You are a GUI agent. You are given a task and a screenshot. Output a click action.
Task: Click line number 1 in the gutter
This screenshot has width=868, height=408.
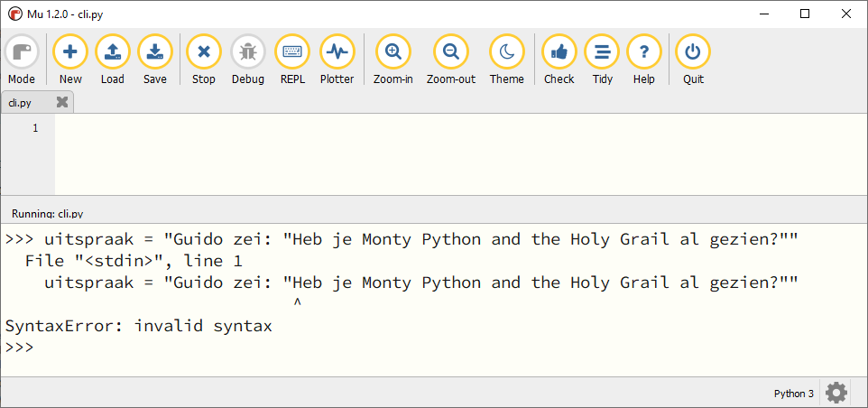[35, 128]
